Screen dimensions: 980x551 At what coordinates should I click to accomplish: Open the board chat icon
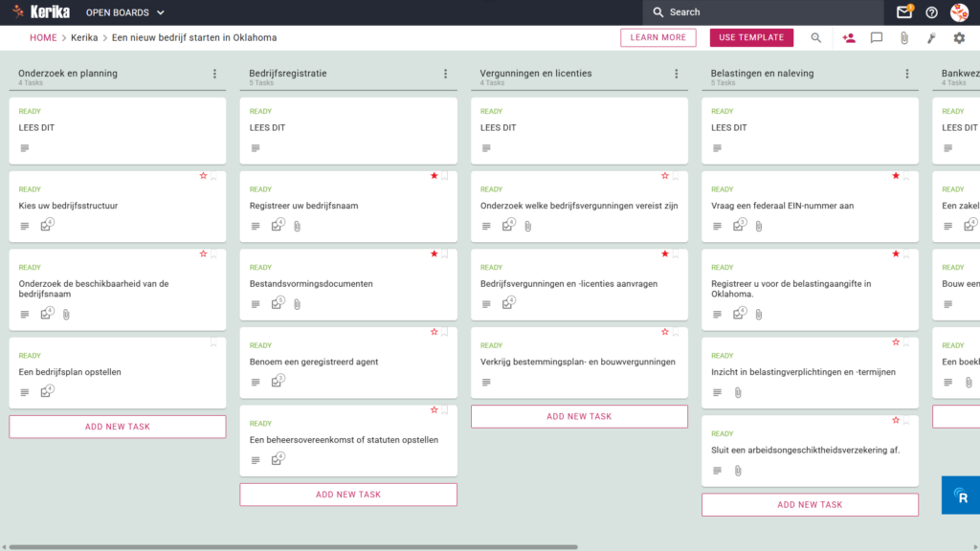(877, 37)
